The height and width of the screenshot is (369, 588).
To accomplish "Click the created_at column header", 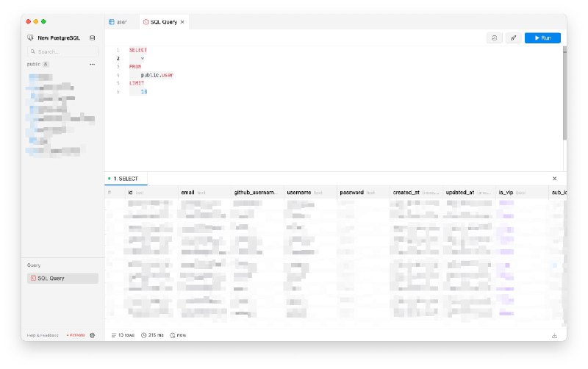I will (416, 193).
